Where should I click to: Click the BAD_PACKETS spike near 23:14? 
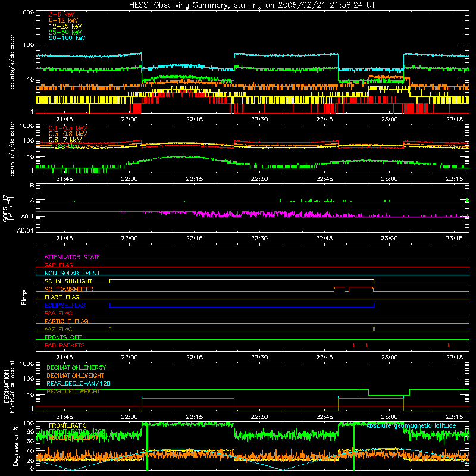449,345
